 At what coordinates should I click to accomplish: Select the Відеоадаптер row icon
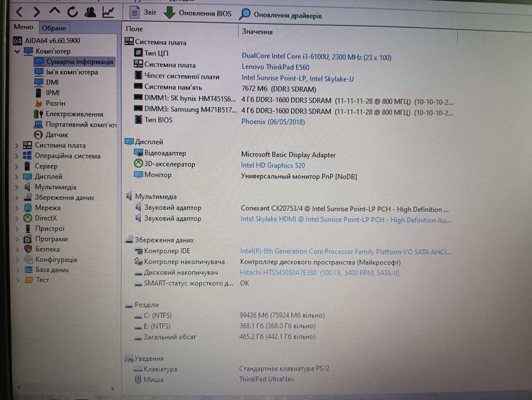tap(138, 153)
